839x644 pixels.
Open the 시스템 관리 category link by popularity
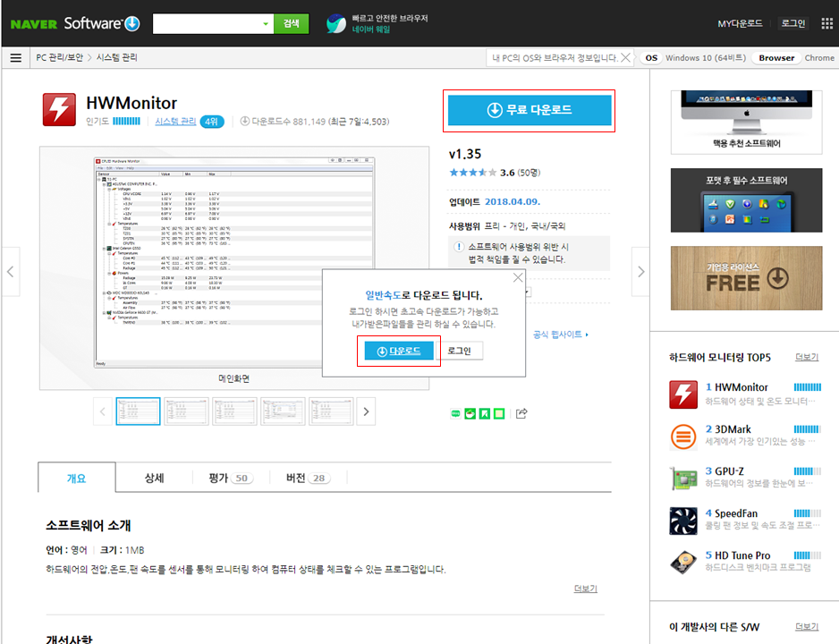tap(175, 122)
